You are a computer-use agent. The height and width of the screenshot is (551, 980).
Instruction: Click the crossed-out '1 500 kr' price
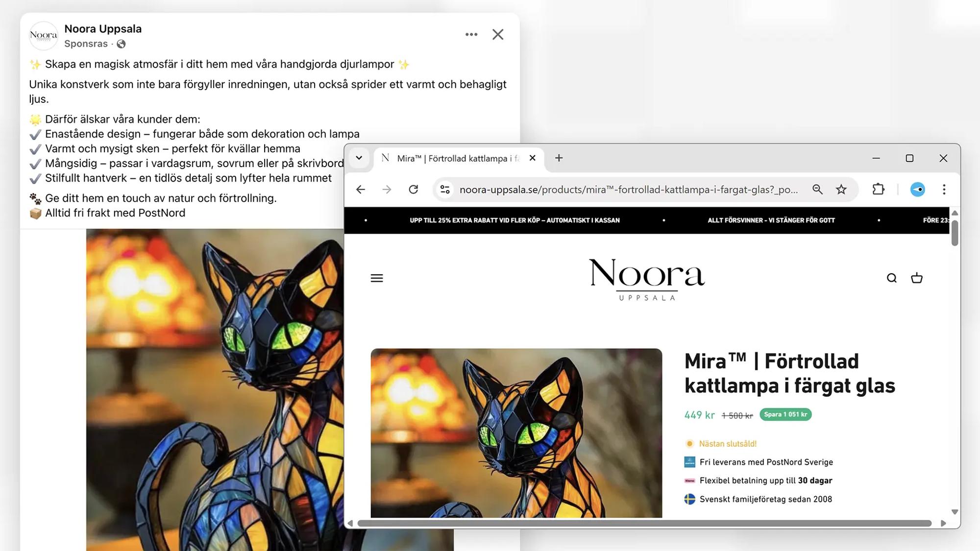click(737, 416)
